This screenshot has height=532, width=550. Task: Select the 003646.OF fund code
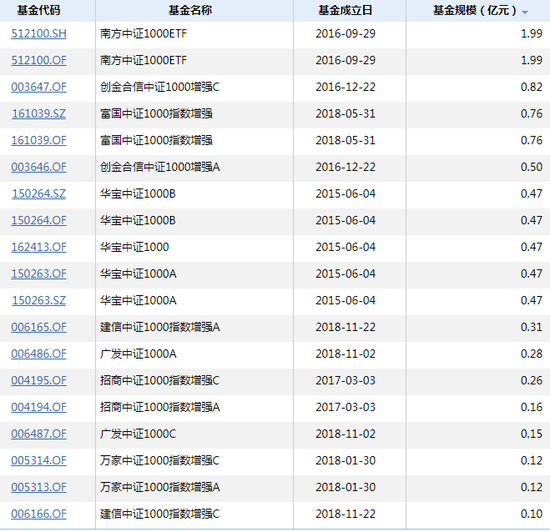tap(39, 167)
